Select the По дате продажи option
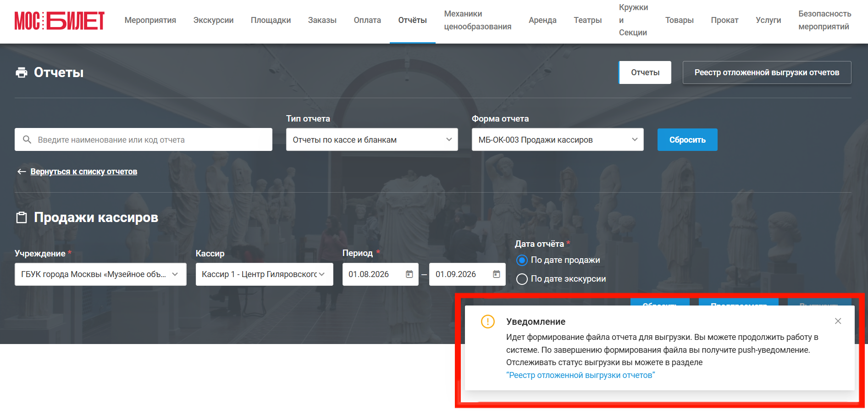The width and height of the screenshot is (868, 411). (522, 261)
